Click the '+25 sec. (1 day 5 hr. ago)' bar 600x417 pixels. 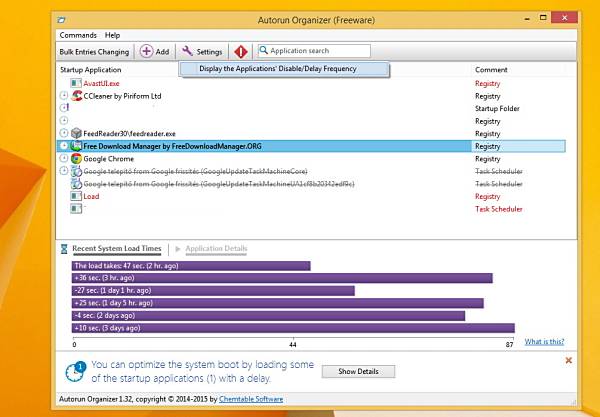[x=278, y=303]
